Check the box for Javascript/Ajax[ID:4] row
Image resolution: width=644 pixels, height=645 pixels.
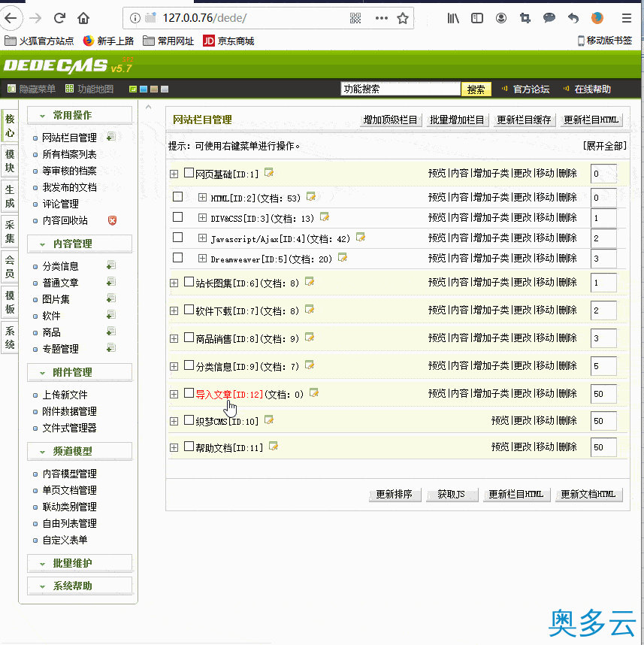(x=177, y=238)
